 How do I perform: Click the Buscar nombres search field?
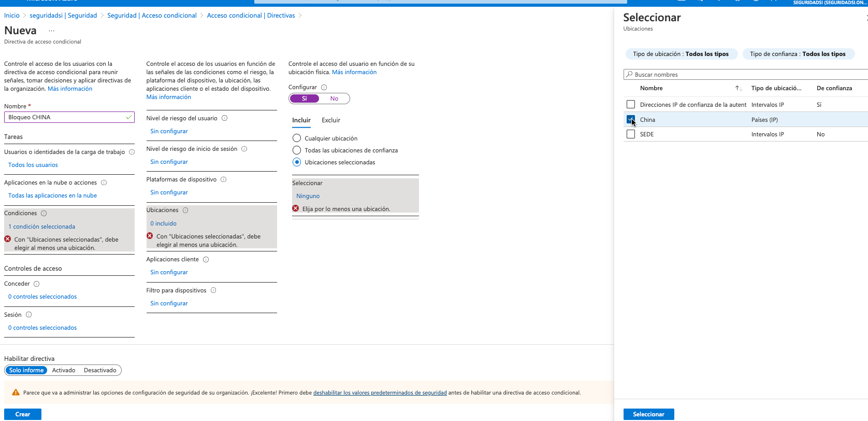pyautogui.click(x=746, y=75)
